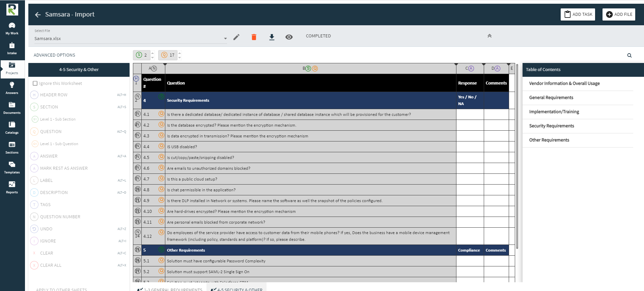This screenshot has height=291, width=644.
Task: Go to Vendor Information & Overall Usage
Action: click(564, 84)
